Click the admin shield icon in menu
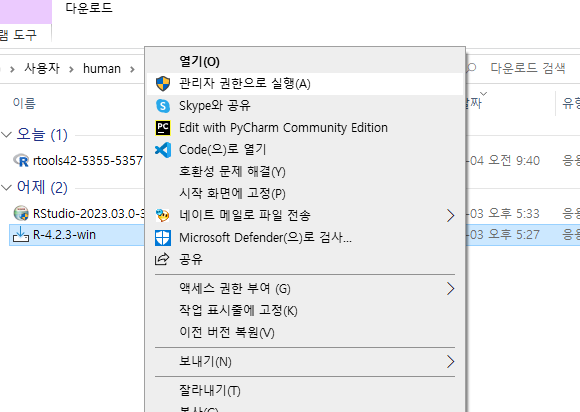The height and width of the screenshot is (412, 580). click(163, 84)
